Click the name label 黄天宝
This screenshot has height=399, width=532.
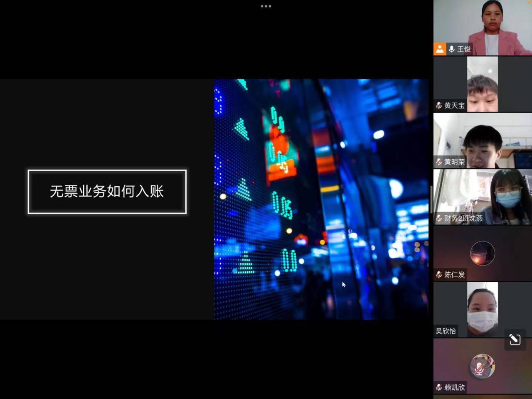(454, 106)
